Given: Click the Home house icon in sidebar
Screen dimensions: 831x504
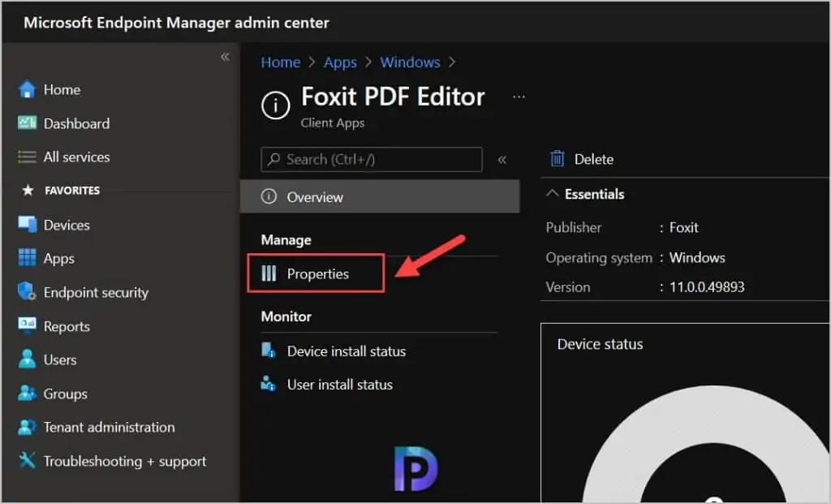Looking at the screenshot, I should click(27, 89).
